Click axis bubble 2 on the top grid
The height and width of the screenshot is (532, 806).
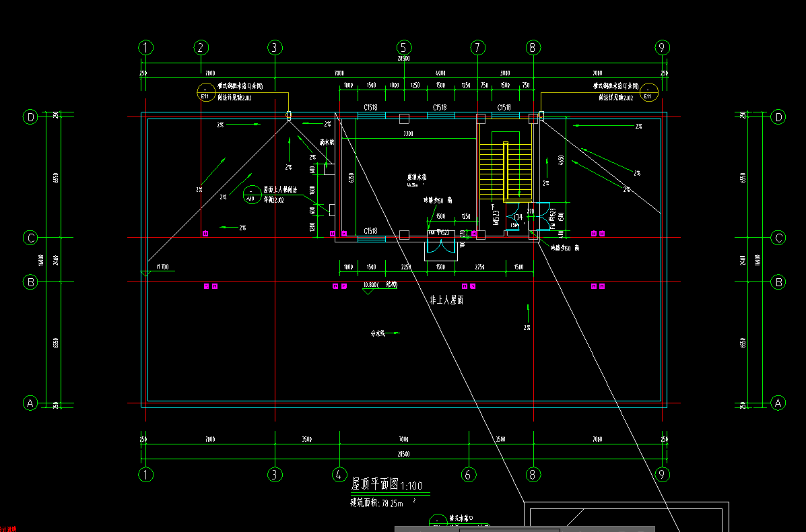pyautogui.click(x=201, y=47)
